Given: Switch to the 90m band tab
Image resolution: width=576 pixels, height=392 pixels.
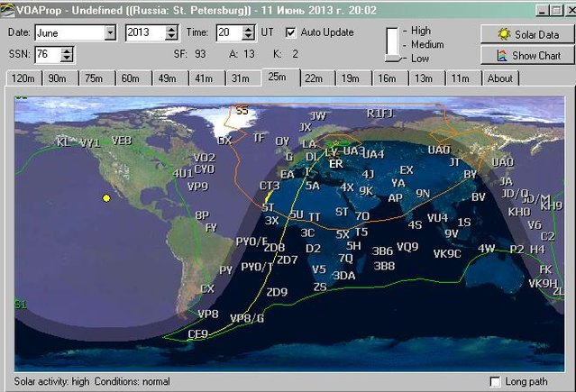Looking at the screenshot, I should pos(58,78).
